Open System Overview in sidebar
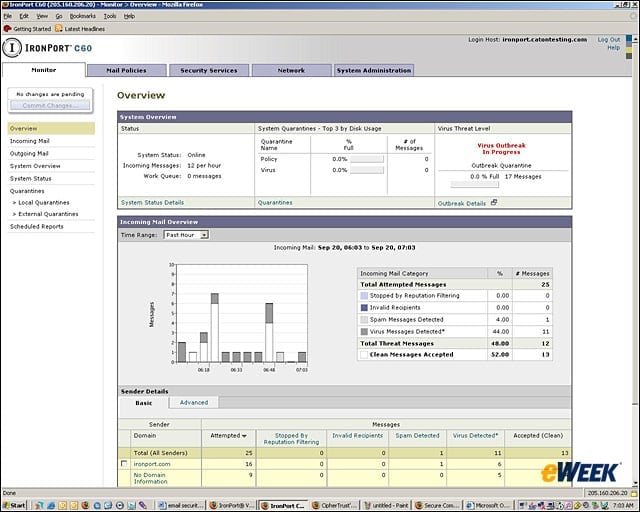Screen dimensions: 640x512 (x=35, y=166)
